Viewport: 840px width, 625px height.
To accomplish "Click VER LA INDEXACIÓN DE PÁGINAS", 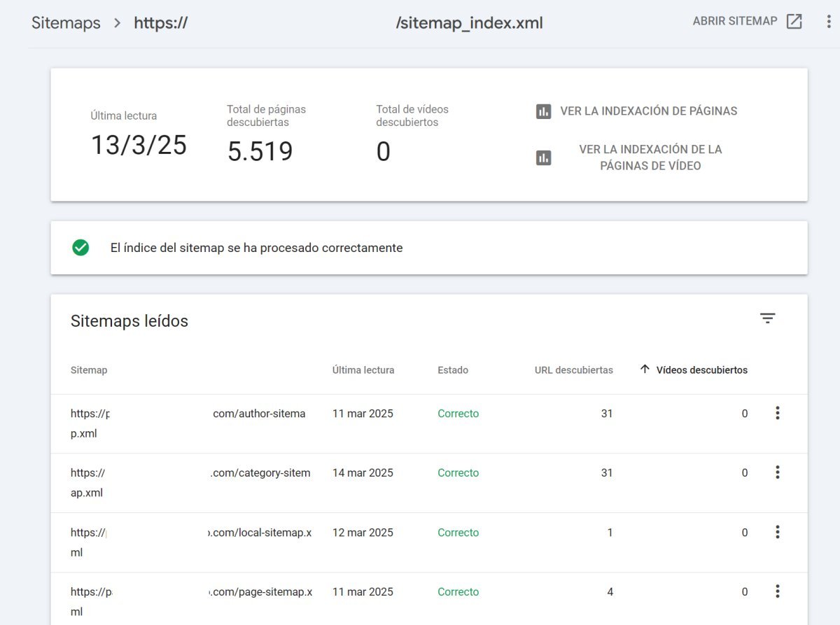I will pos(648,111).
